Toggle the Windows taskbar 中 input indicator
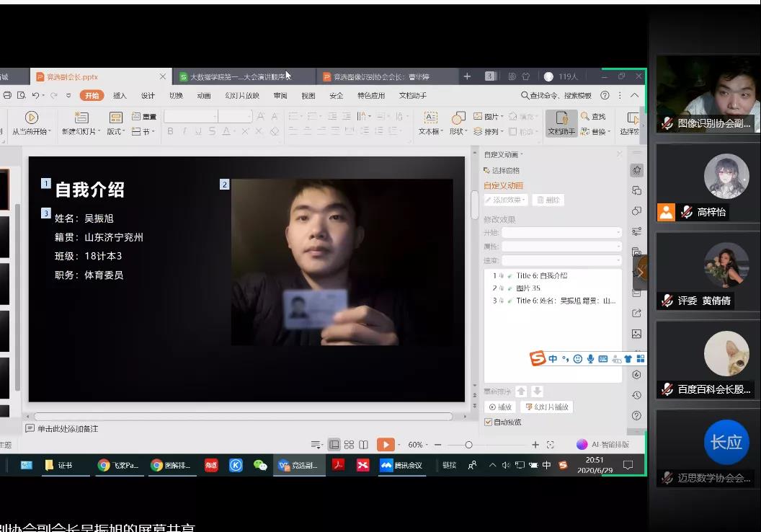The height and width of the screenshot is (532, 761). pos(546,465)
